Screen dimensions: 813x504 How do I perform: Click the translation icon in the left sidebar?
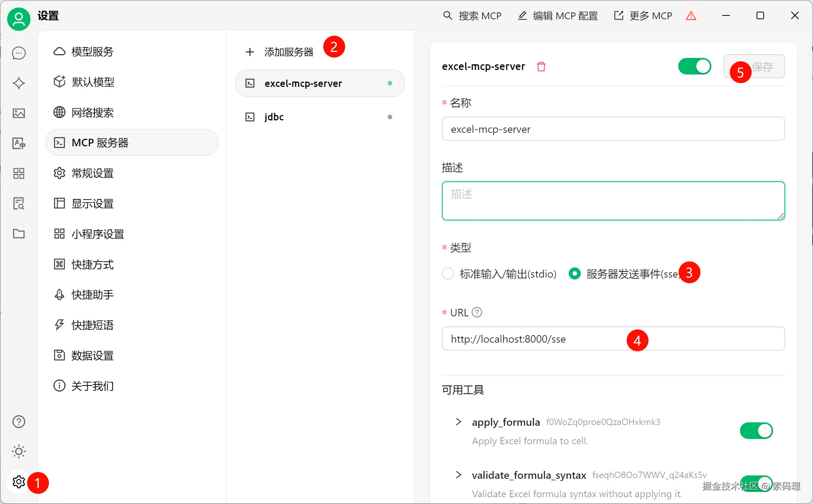18,143
